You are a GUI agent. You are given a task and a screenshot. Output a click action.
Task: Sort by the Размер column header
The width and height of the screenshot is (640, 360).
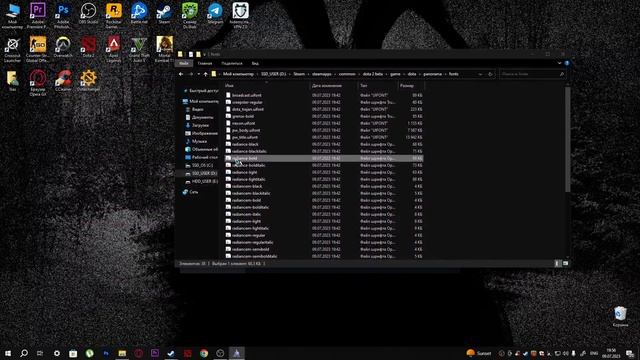[x=411, y=86]
